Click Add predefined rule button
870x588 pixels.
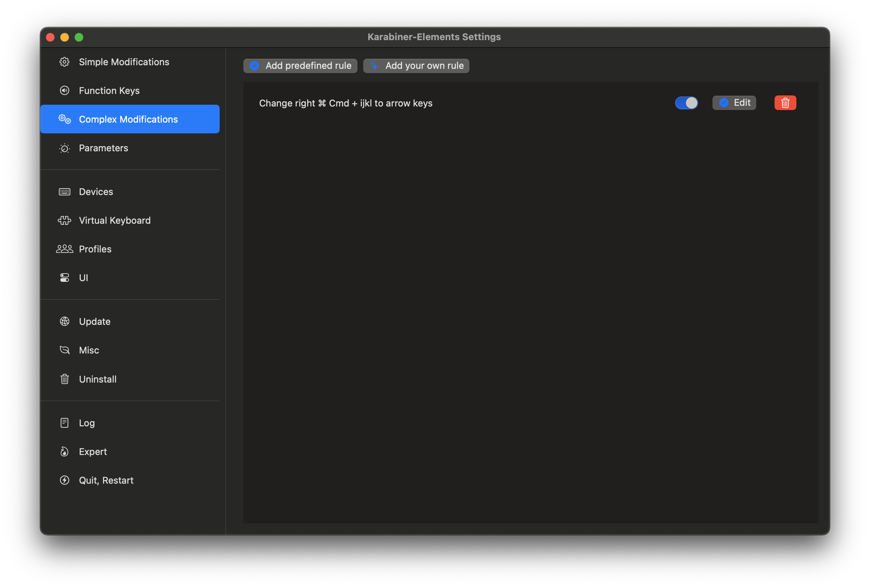point(300,66)
